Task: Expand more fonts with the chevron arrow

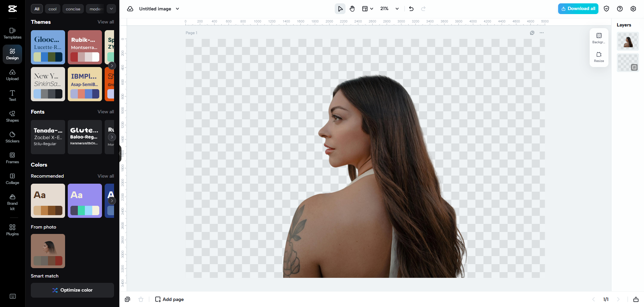Action: tap(112, 137)
